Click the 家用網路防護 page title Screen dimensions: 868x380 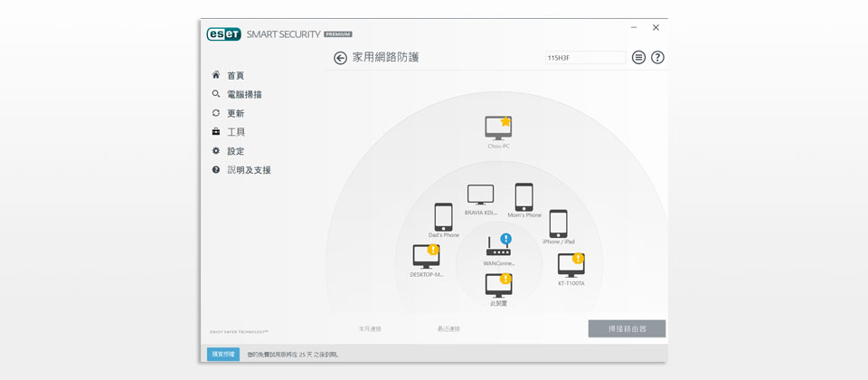[x=386, y=58]
